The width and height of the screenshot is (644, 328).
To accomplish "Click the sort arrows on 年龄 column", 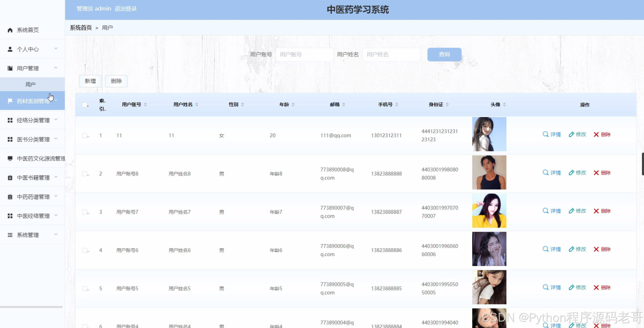I will [x=293, y=105].
